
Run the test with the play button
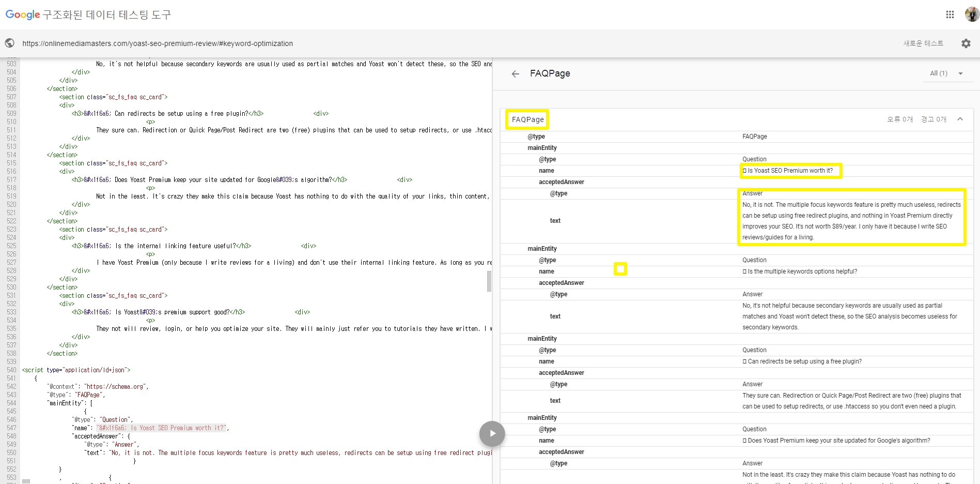pyautogui.click(x=492, y=433)
